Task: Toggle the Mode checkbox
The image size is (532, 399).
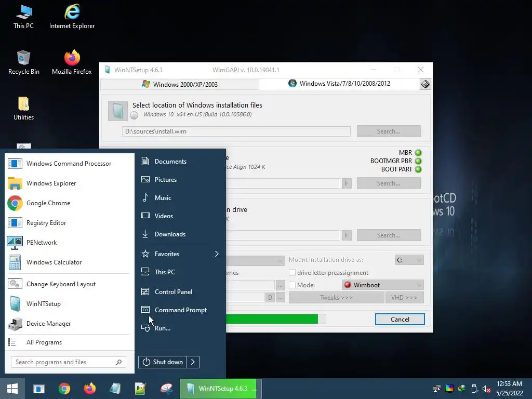Action: [292, 285]
